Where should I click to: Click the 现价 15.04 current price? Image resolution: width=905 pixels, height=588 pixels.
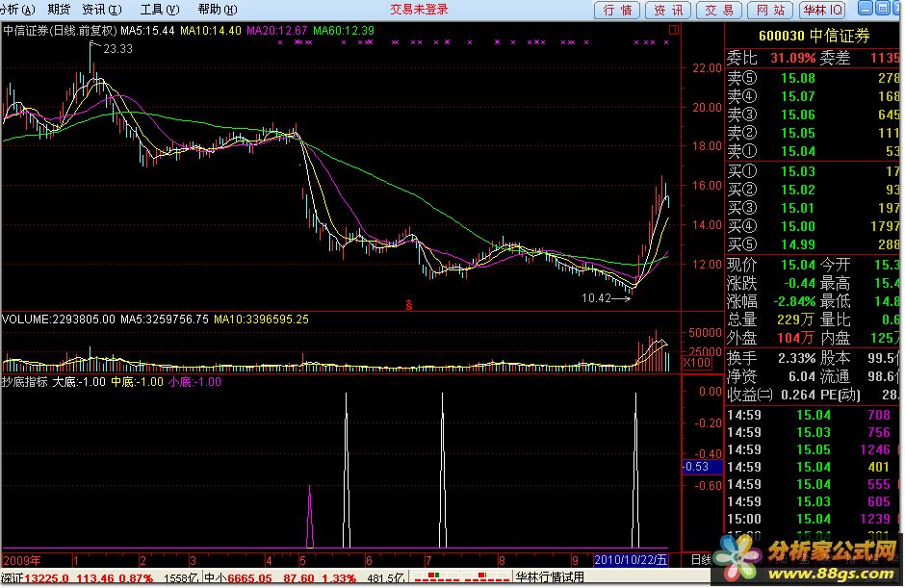[798, 265]
